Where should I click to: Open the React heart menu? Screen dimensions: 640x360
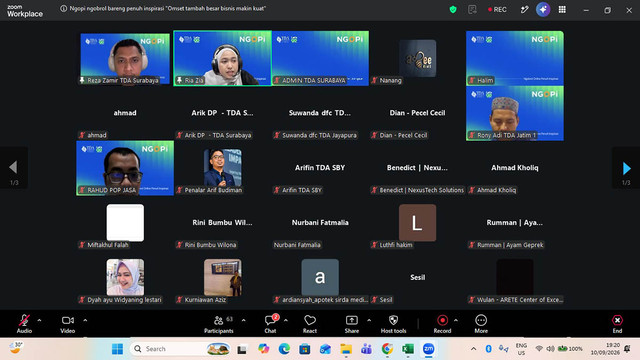tap(310, 324)
